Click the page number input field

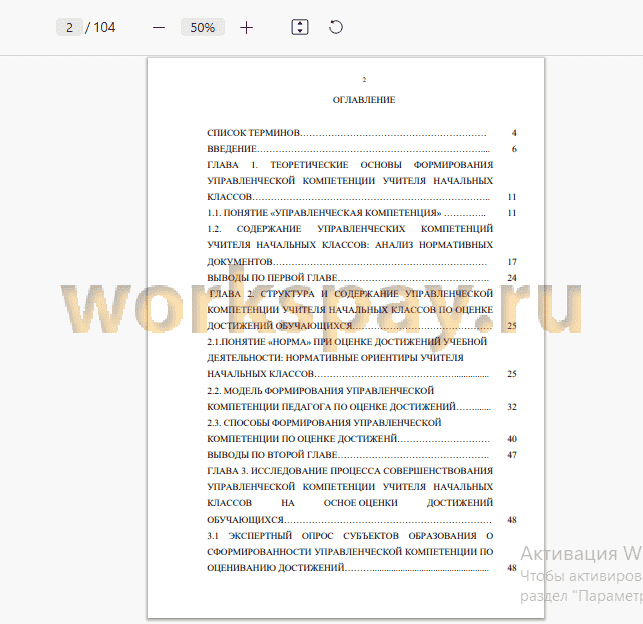(69, 27)
